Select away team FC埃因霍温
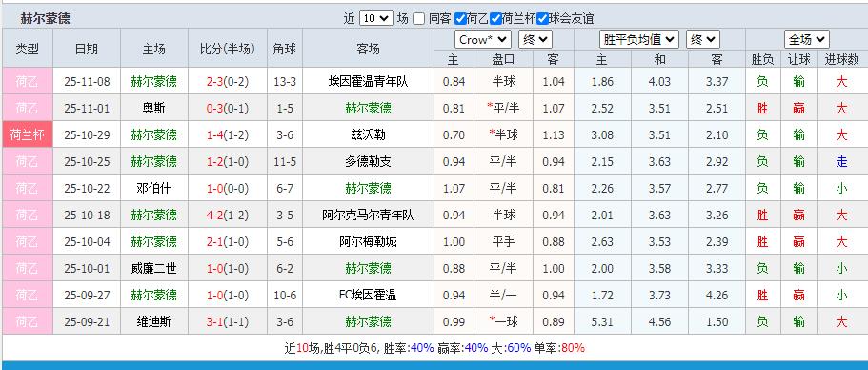Image resolution: width=868 pixels, height=370 pixels. click(368, 296)
